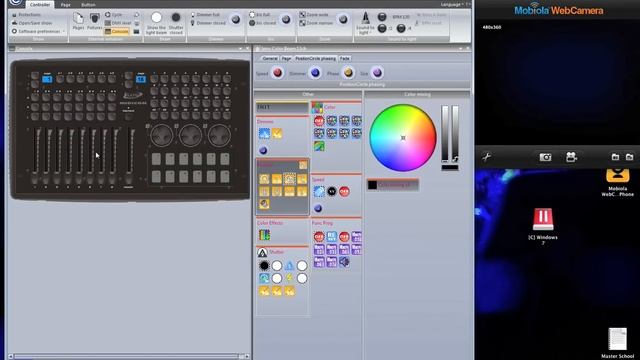Enable Dimmer closed

(x=208, y=23)
